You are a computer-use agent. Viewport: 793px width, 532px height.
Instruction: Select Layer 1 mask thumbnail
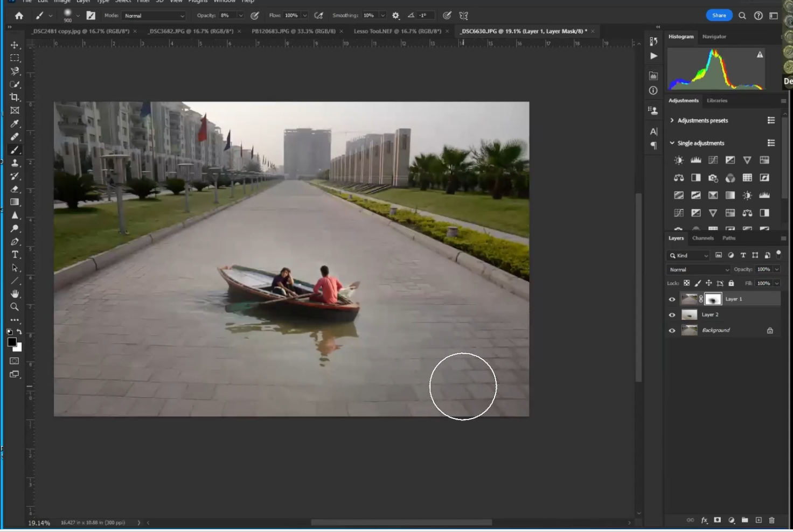[x=713, y=299]
